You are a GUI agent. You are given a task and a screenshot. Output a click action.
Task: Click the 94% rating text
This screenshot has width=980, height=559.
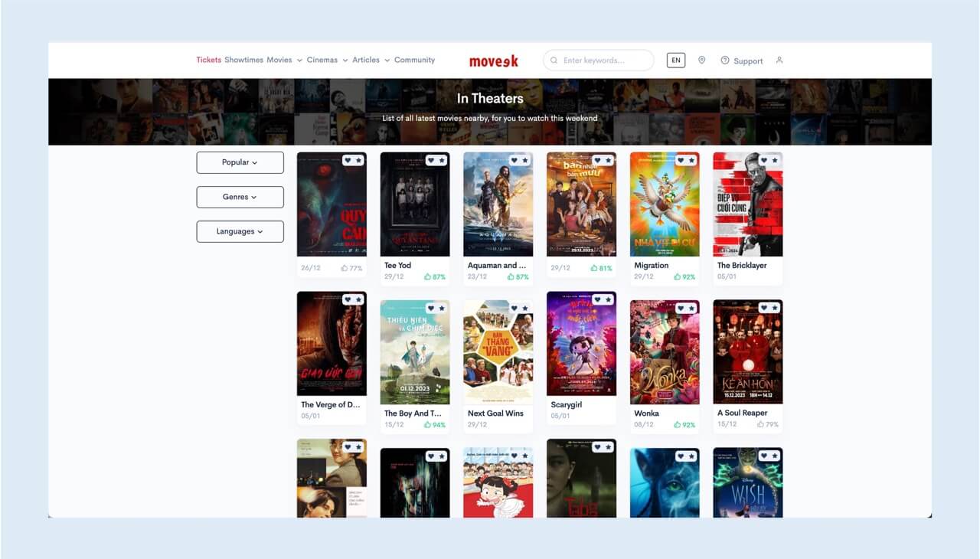click(x=439, y=425)
